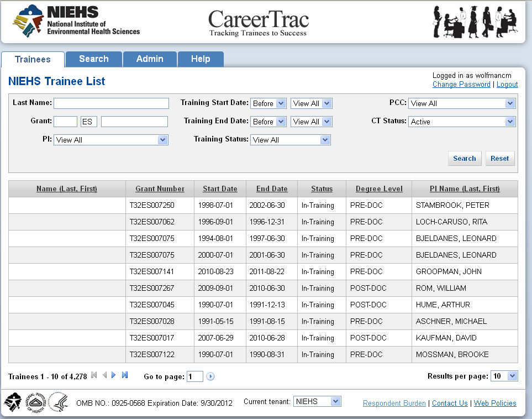Focus the Grant ES code field

[x=89, y=122]
